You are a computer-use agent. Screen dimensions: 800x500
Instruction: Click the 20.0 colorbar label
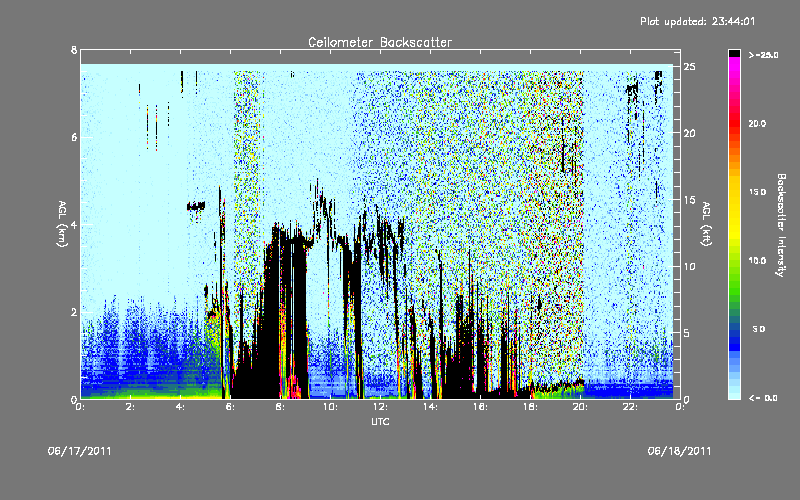coord(758,123)
